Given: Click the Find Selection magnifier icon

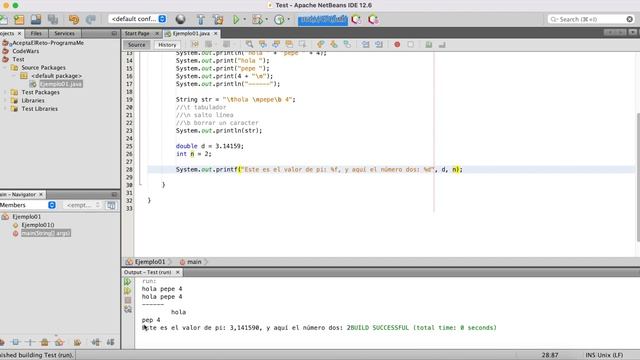Looking at the screenshot, I should point(249,44).
